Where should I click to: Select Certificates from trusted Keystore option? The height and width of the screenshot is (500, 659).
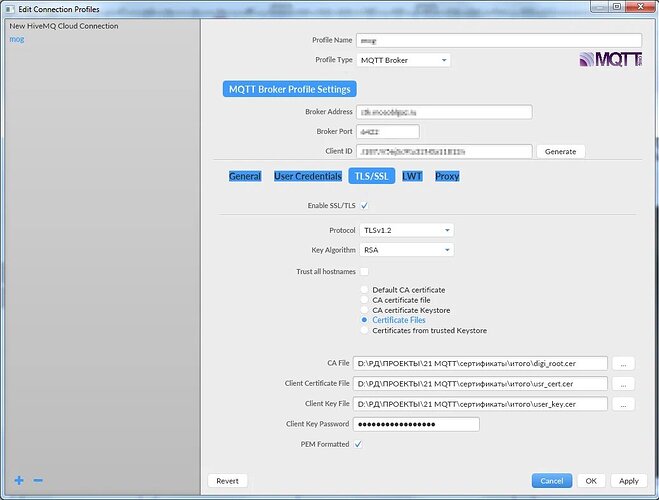pos(365,330)
